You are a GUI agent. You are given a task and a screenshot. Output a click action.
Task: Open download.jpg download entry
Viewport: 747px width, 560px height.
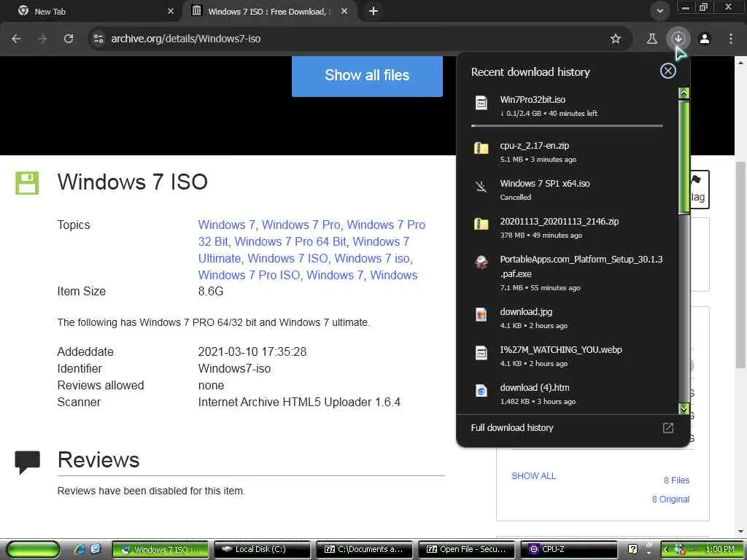(x=567, y=318)
